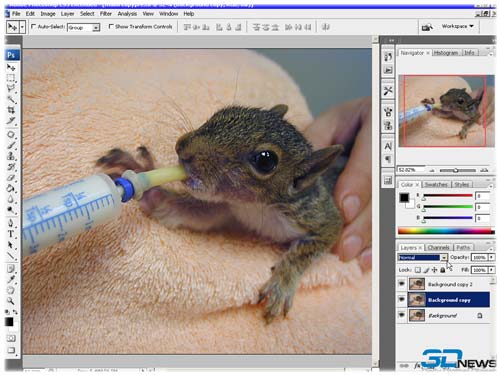
Task: Select the Path Selection tool
Action: [x=11, y=245]
